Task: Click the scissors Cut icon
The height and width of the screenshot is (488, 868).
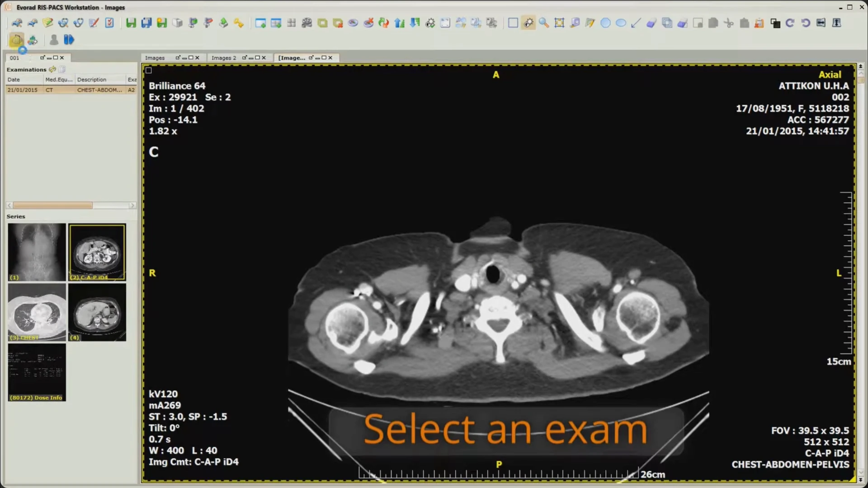Action: click(728, 23)
